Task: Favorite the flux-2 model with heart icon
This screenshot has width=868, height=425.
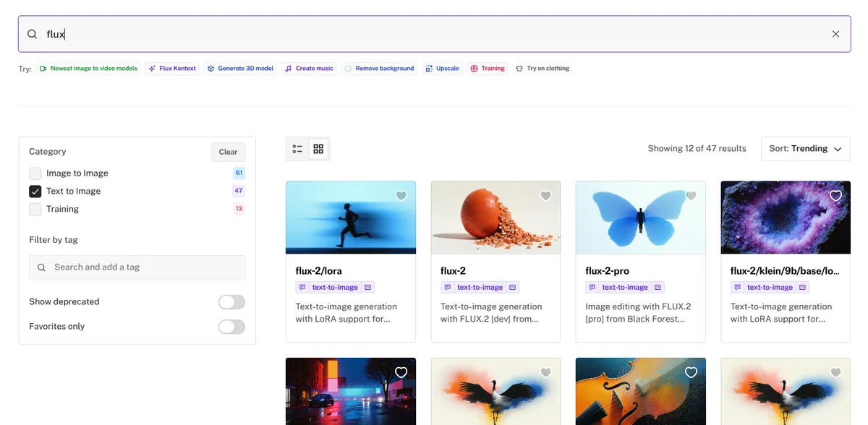Action: pyautogui.click(x=546, y=196)
